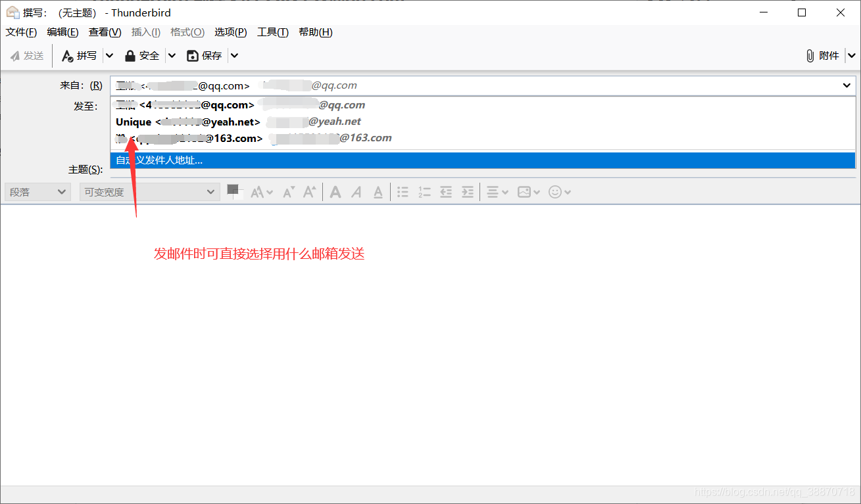Toggle underline text formatting

(378, 192)
